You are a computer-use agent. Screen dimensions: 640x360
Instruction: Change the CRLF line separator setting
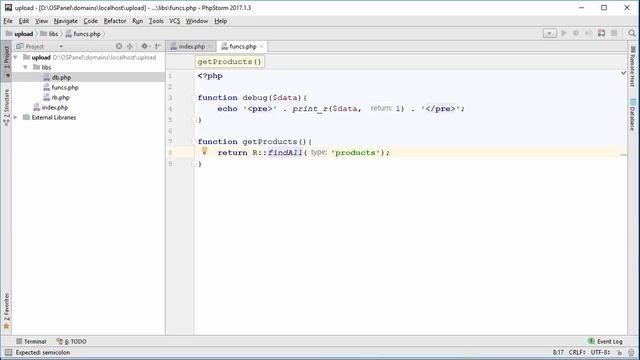pyautogui.click(x=577, y=352)
